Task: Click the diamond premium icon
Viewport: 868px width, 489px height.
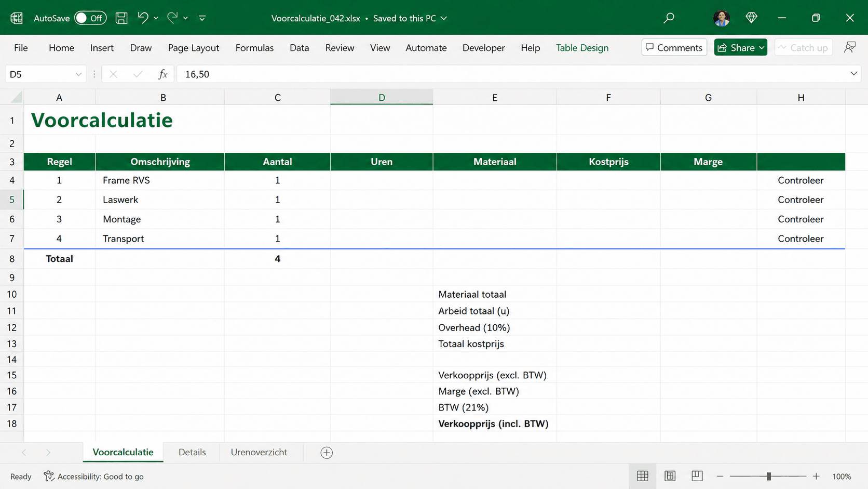Action: point(751,18)
